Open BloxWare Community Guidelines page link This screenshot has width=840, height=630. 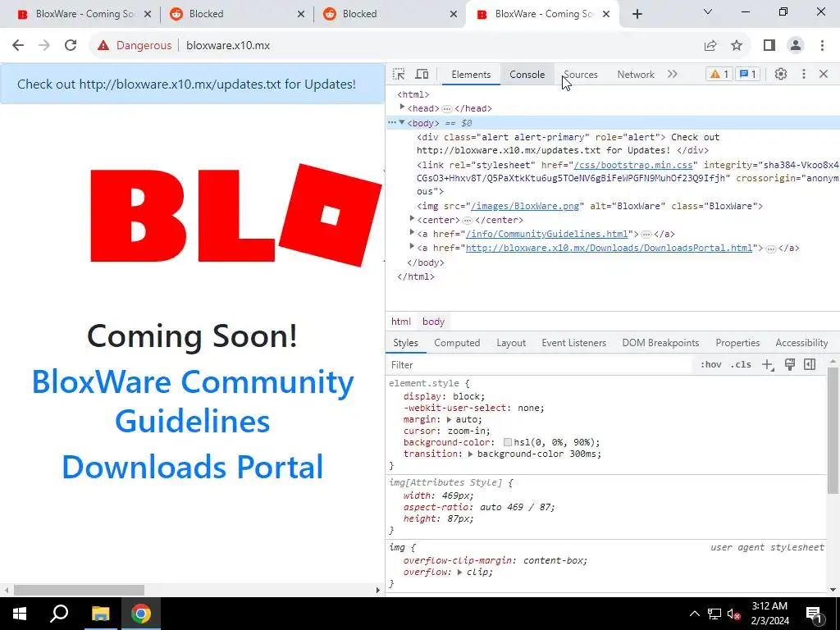coord(192,401)
